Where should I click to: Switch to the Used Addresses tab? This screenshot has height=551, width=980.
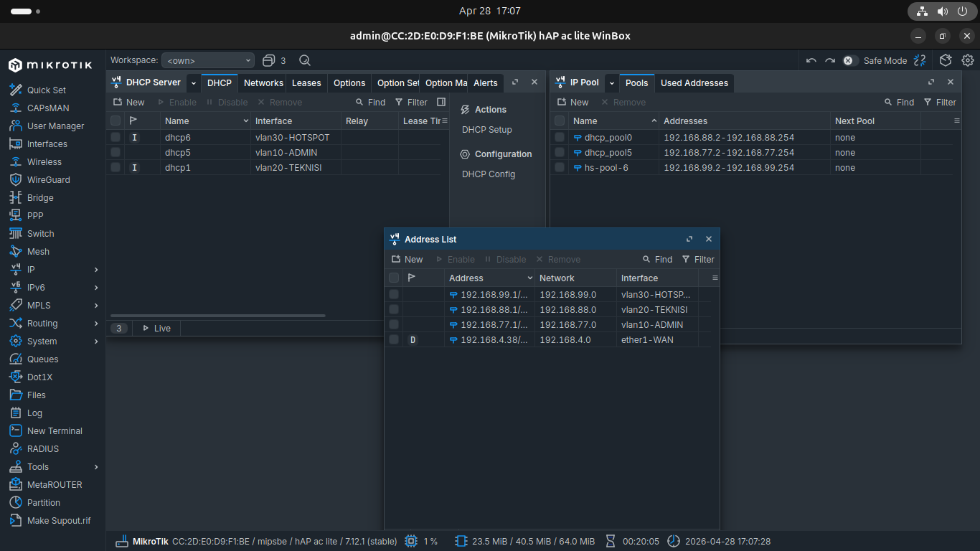tap(694, 83)
